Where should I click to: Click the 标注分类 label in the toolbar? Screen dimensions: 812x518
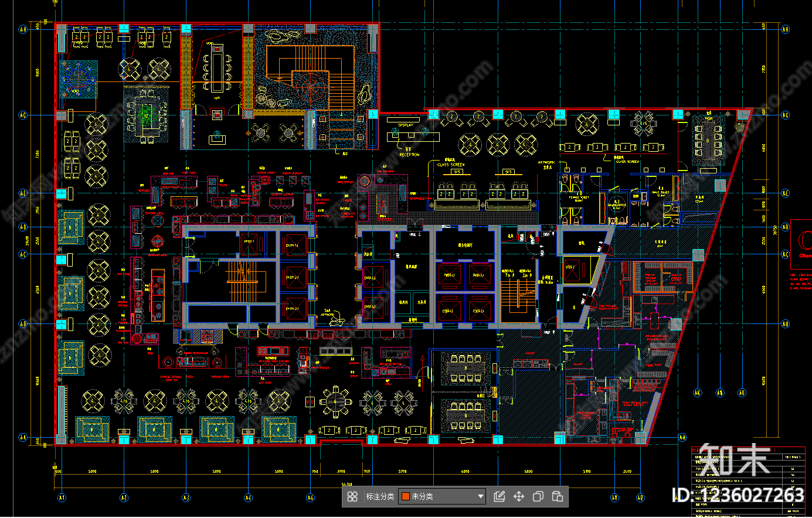pyautogui.click(x=380, y=496)
